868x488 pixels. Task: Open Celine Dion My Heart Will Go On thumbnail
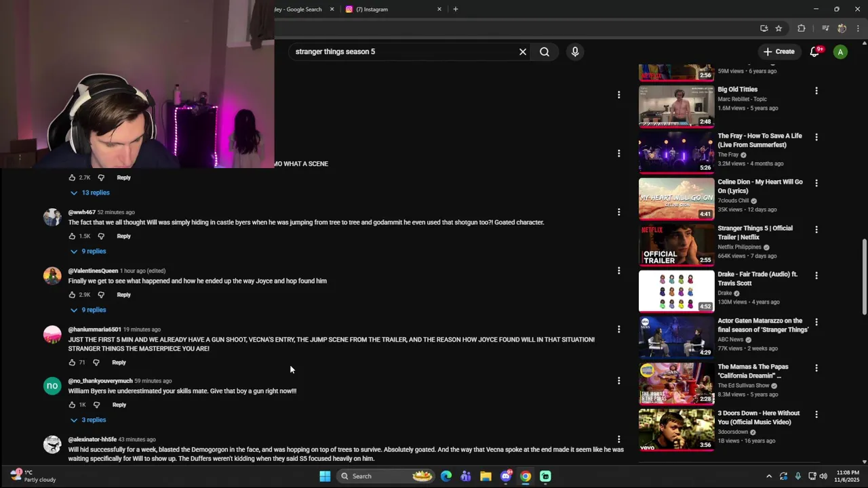[x=676, y=199]
